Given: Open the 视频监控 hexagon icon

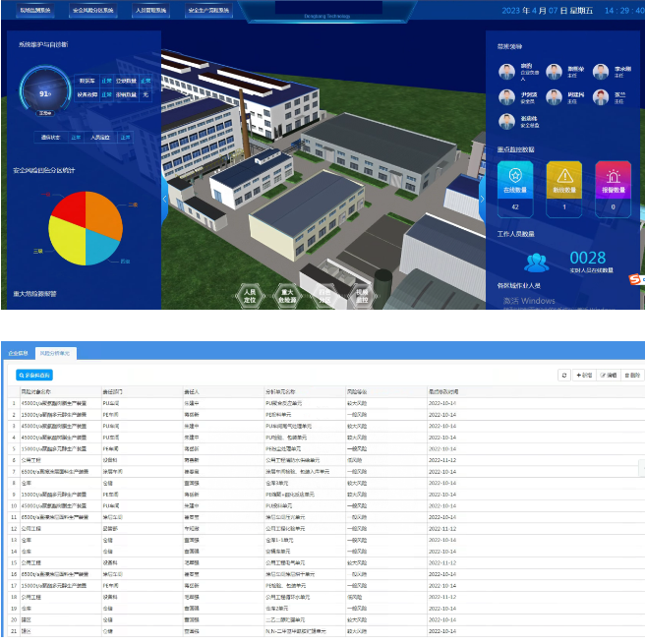Looking at the screenshot, I should (362, 293).
